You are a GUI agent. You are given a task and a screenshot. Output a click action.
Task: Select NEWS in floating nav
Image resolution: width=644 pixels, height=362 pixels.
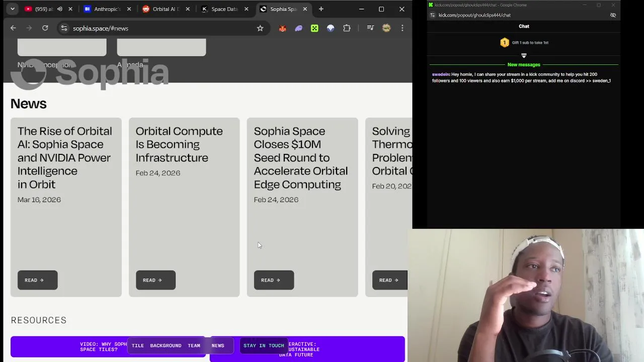pos(218,346)
